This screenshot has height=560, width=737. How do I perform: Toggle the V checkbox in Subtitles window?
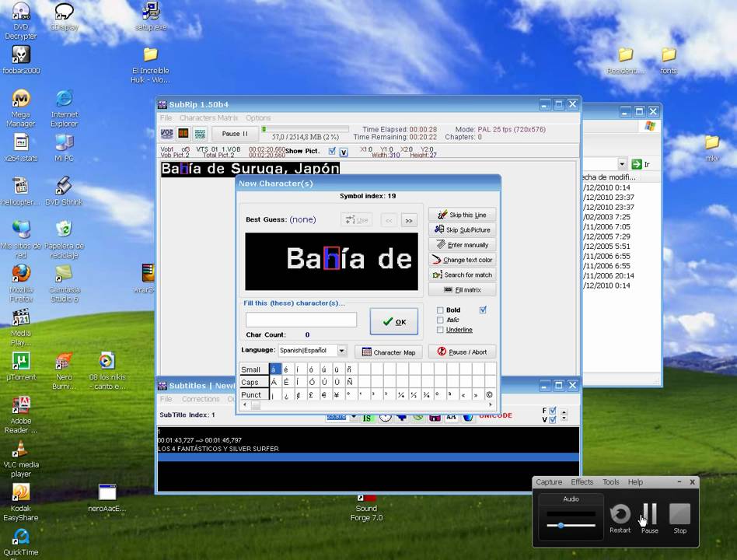point(553,419)
